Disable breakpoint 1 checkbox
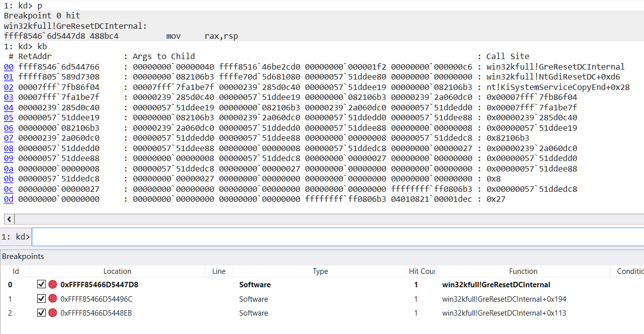The width and height of the screenshot is (644, 334). [42, 299]
